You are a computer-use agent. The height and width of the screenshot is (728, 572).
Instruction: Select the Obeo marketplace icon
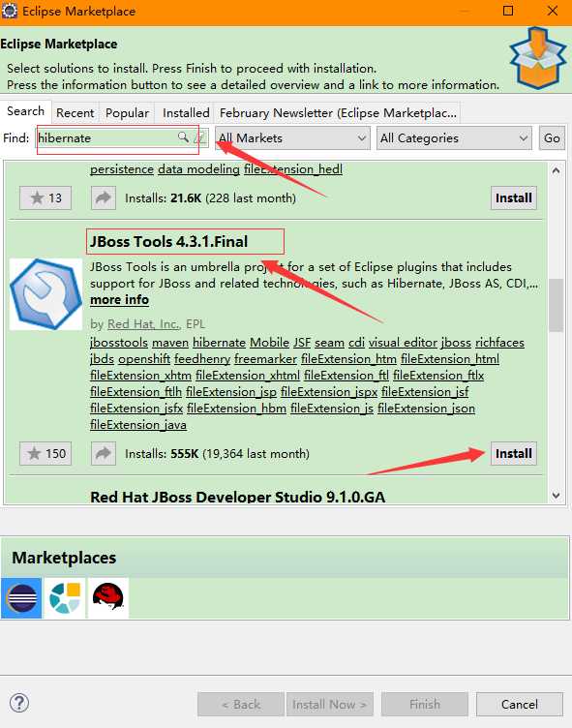[65, 598]
